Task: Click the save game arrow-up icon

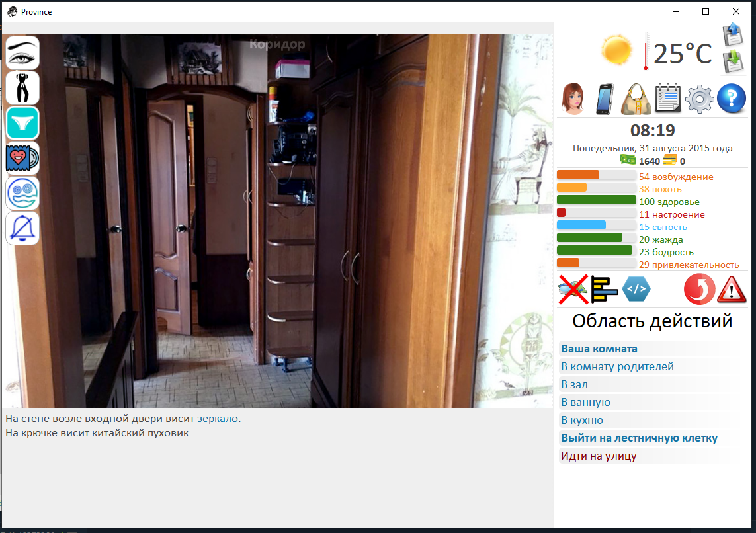Action: [733, 35]
